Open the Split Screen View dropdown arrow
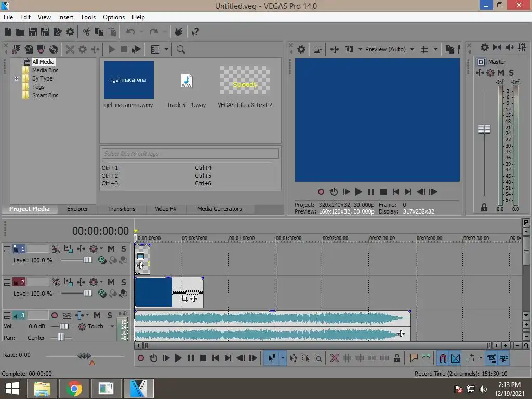The height and width of the screenshot is (399, 532). [360, 49]
